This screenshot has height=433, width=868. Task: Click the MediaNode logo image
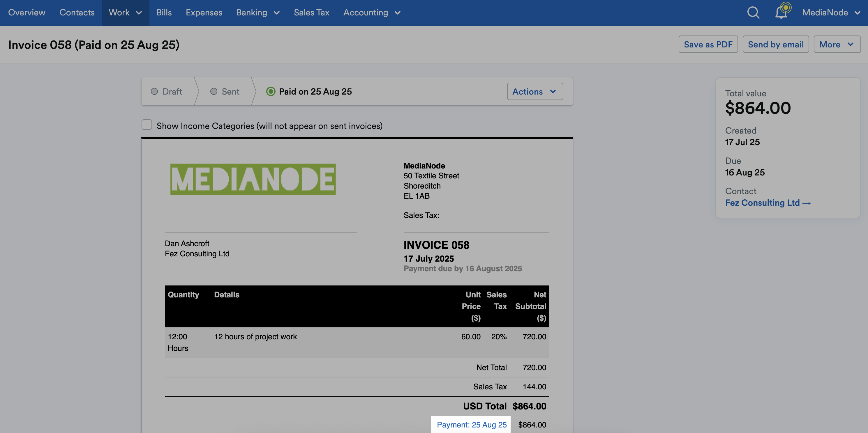[253, 179]
